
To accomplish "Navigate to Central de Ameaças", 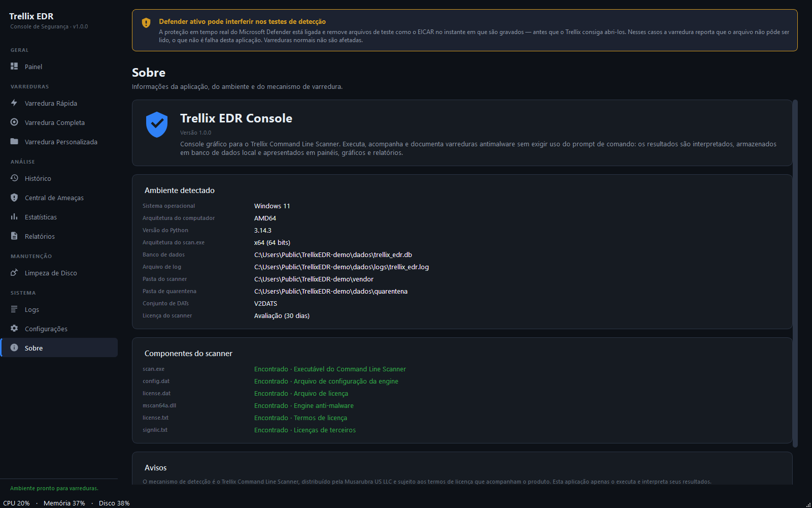I will pos(59,198).
